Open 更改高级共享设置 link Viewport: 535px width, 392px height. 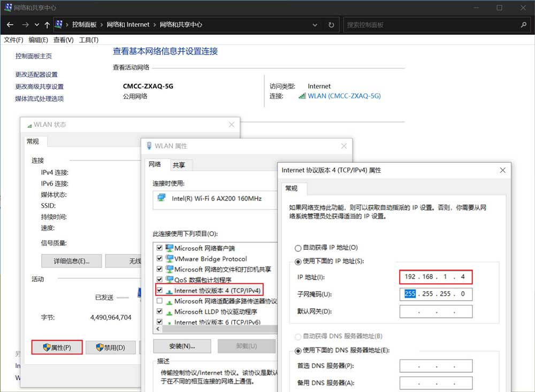[x=40, y=87]
